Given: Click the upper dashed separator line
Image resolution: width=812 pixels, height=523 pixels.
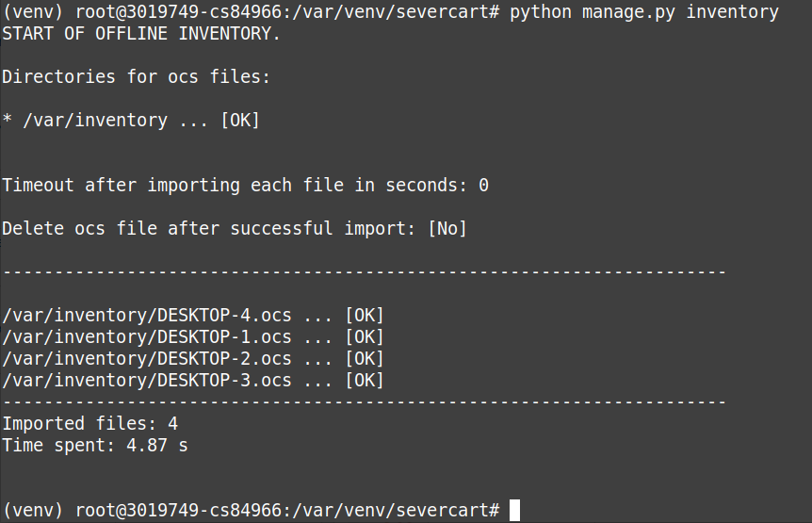Looking at the screenshot, I should click(364, 271).
